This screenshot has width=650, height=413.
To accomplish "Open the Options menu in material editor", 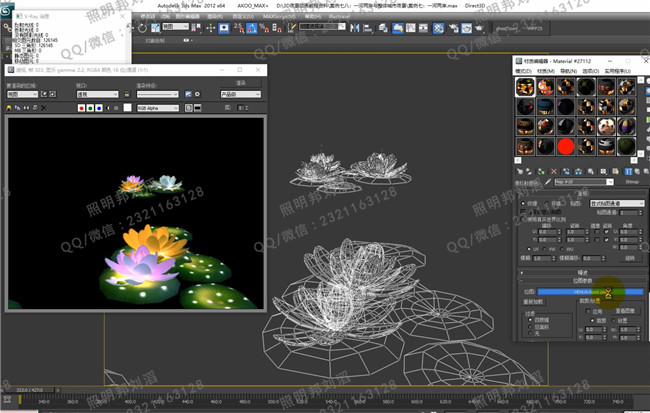I will [591, 71].
